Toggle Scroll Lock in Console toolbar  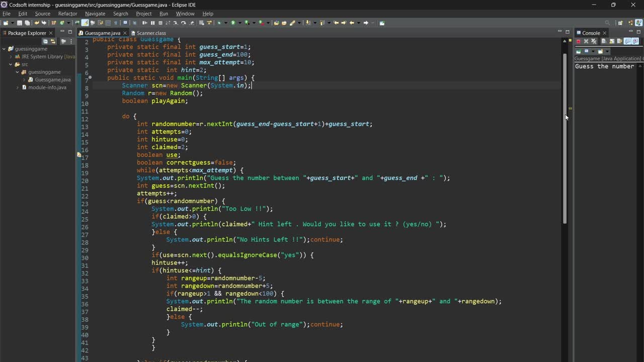point(612,41)
